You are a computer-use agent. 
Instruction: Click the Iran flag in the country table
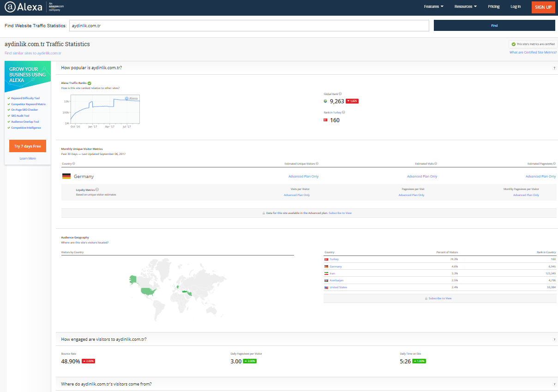coord(326,273)
